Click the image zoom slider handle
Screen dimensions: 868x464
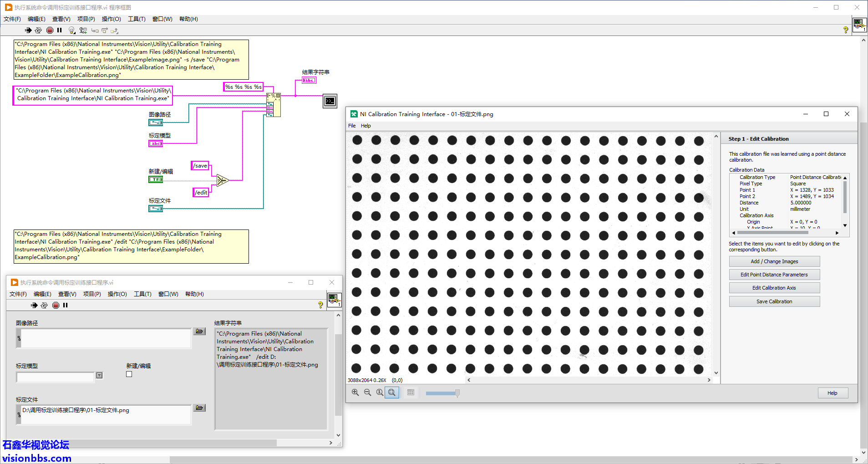pos(457,393)
